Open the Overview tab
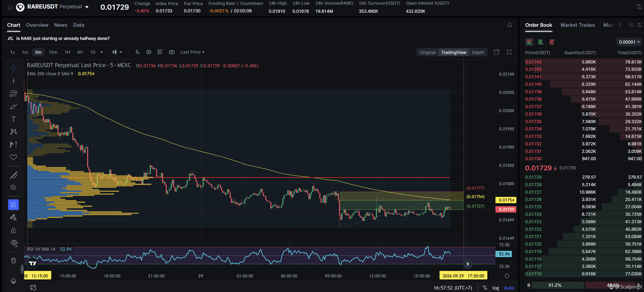 (37, 25)
